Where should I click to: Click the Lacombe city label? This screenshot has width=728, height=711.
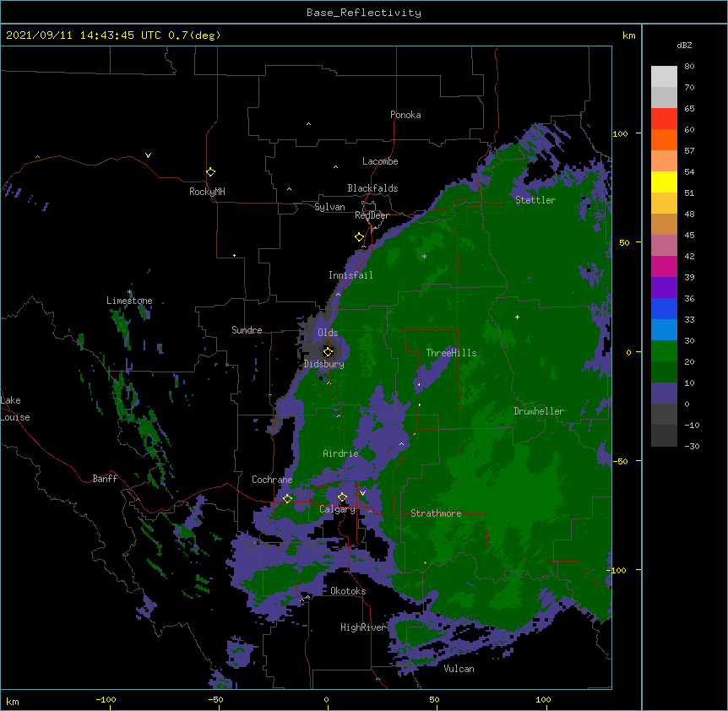[380, 161]
